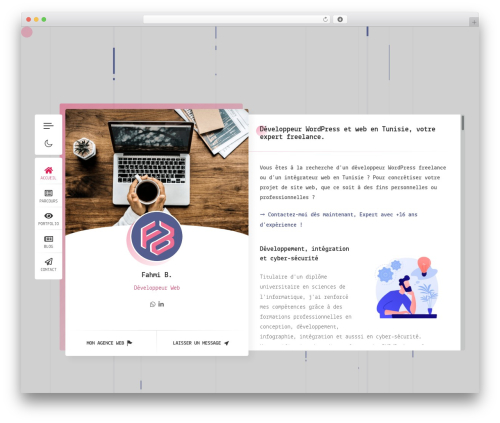Click the content panel scrollbar

point(463,123)
